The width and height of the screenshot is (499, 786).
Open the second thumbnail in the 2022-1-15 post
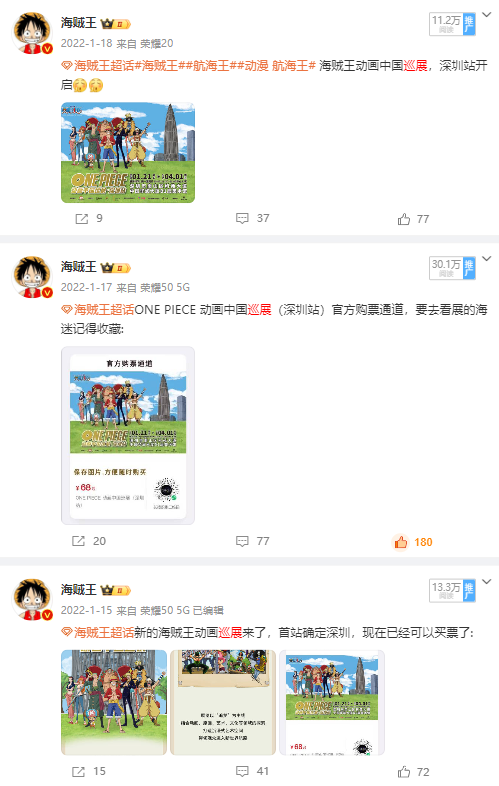click(x=223, y=702)
